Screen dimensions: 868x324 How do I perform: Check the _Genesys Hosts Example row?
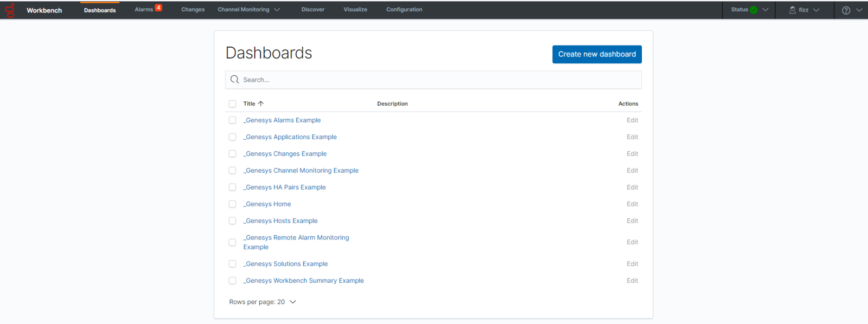[232, 221]
